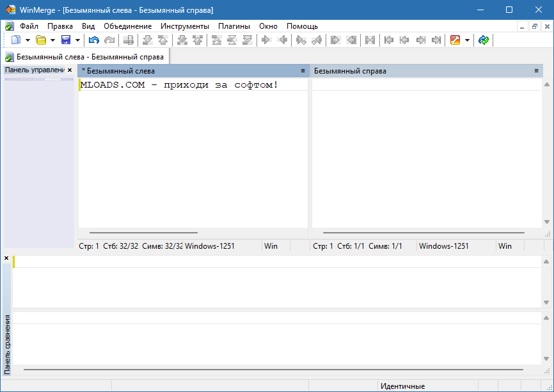Click the Next File right arrow icon

click(420, 40)
